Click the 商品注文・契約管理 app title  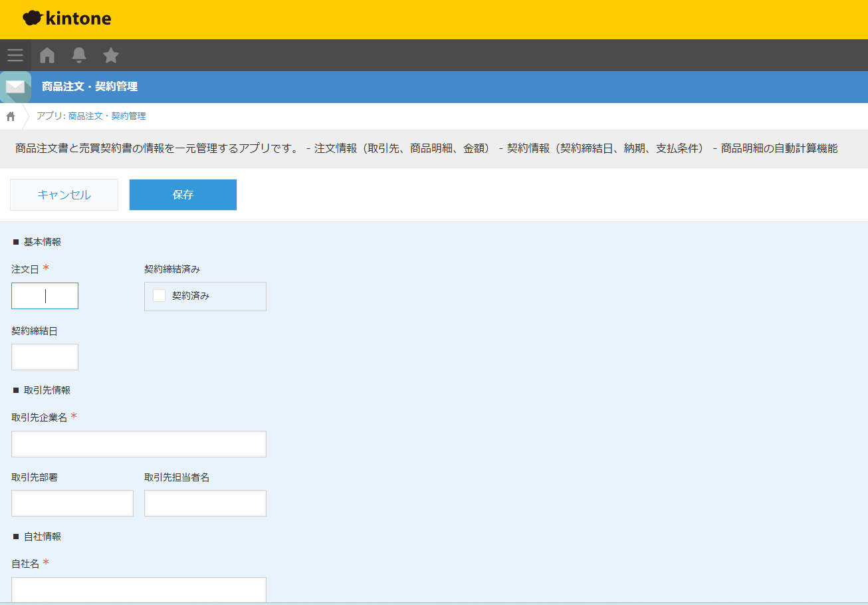point(90,86)
